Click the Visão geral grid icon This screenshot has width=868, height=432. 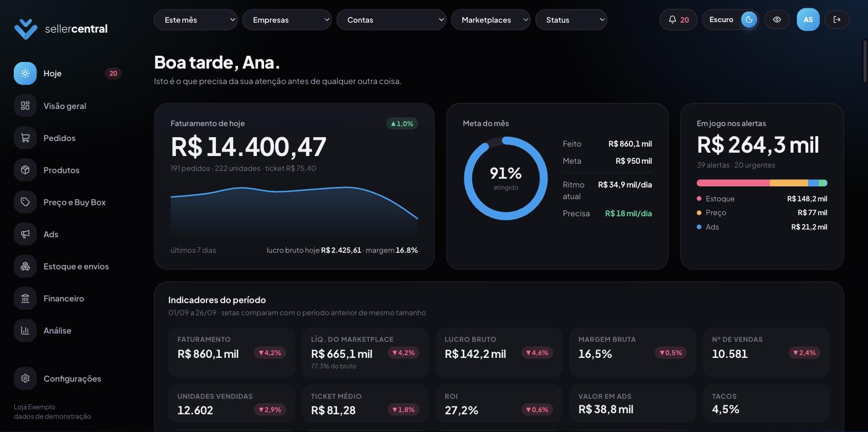click(x=25, y=106)
